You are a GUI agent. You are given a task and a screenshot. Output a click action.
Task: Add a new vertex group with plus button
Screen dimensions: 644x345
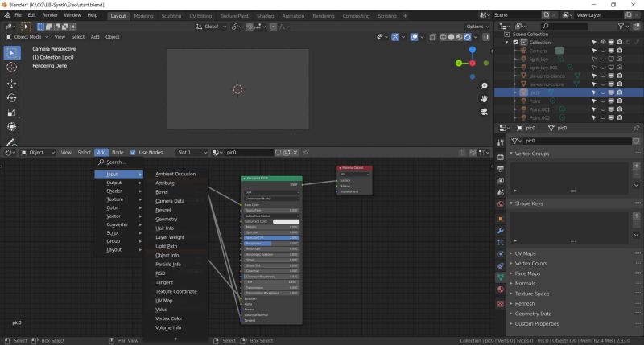tap(636, 166)
